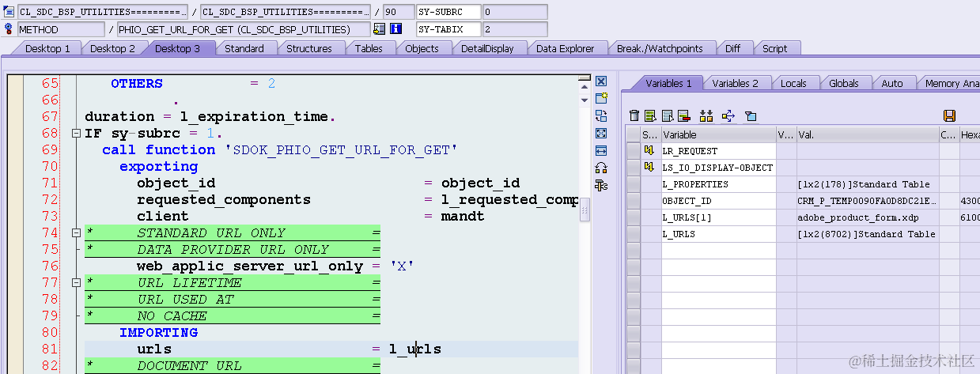Viewport: 980px width, 374px height.
Task: Click the source editor vertical scrollbar thumb
Action: [x=585, y=210]
